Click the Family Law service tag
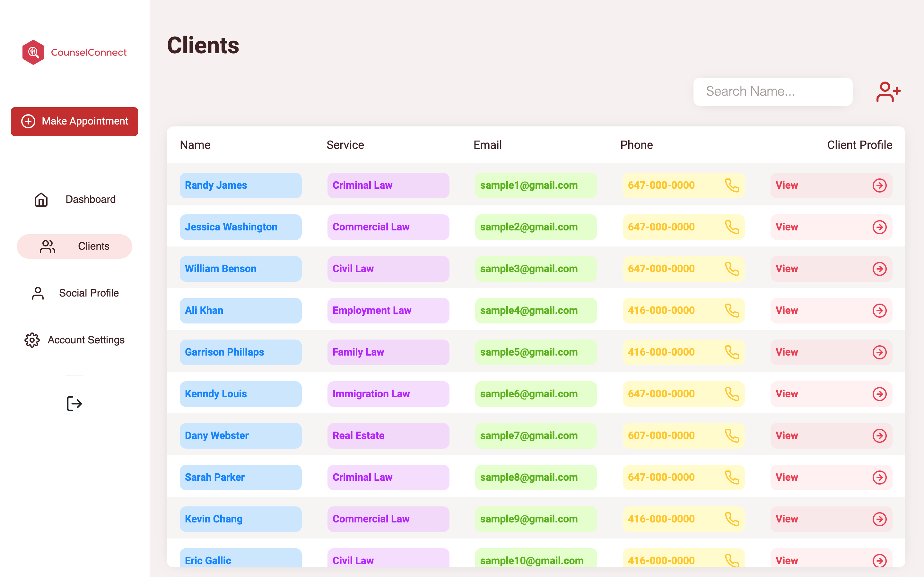The height and width of the screenshot is (577, 924). (388, 352)
